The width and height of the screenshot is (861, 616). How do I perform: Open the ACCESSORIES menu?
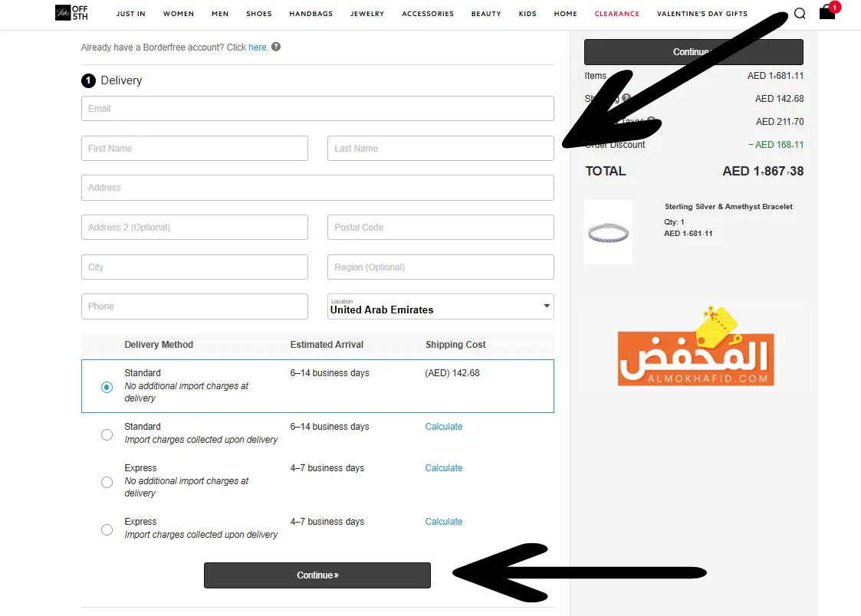pos(428,14)
